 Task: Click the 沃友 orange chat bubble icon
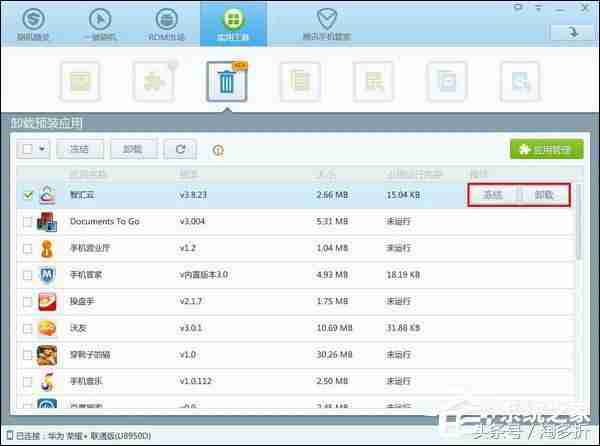47,328
